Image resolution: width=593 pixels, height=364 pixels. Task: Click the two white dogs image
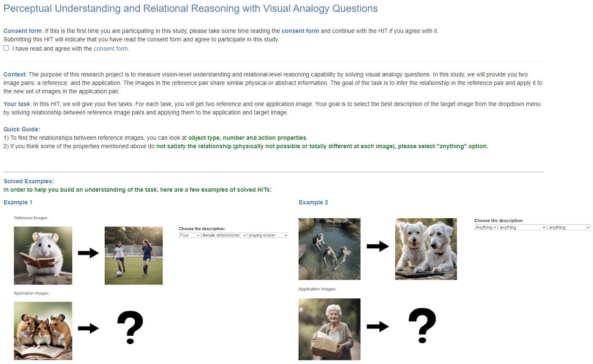tap(426, 249)
